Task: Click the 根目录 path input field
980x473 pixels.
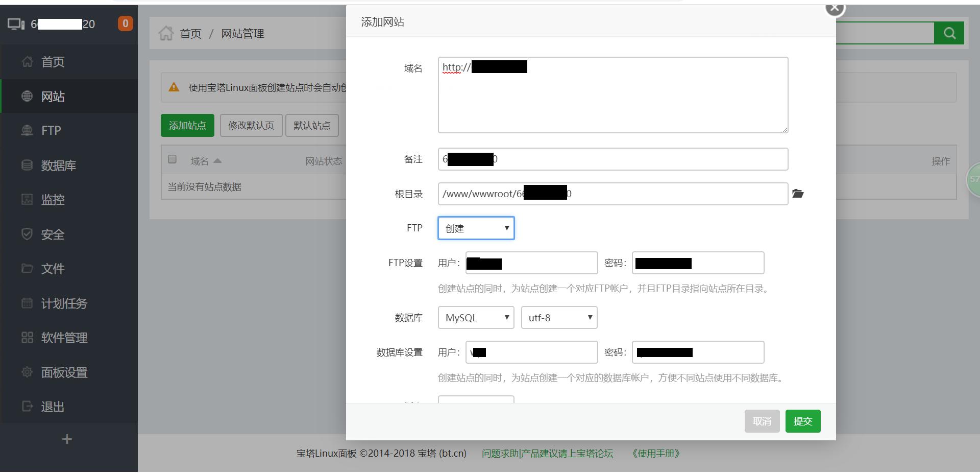Action: [612, 194]
